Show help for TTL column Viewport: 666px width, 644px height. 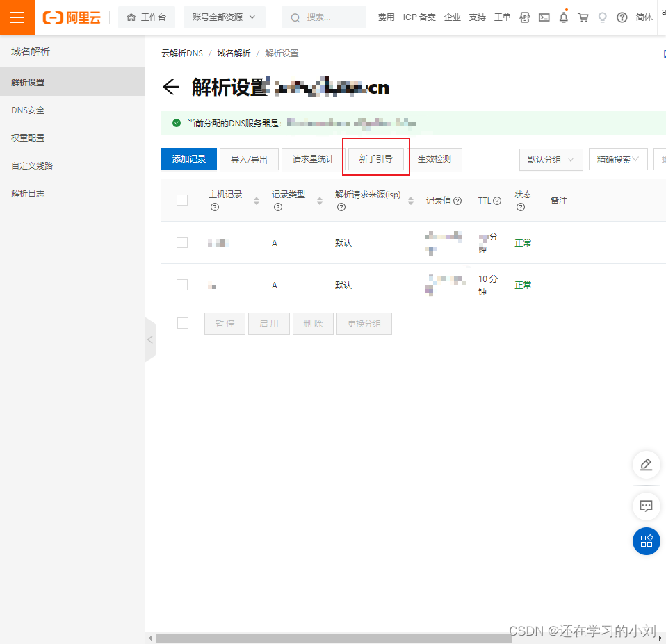point(497,201)
